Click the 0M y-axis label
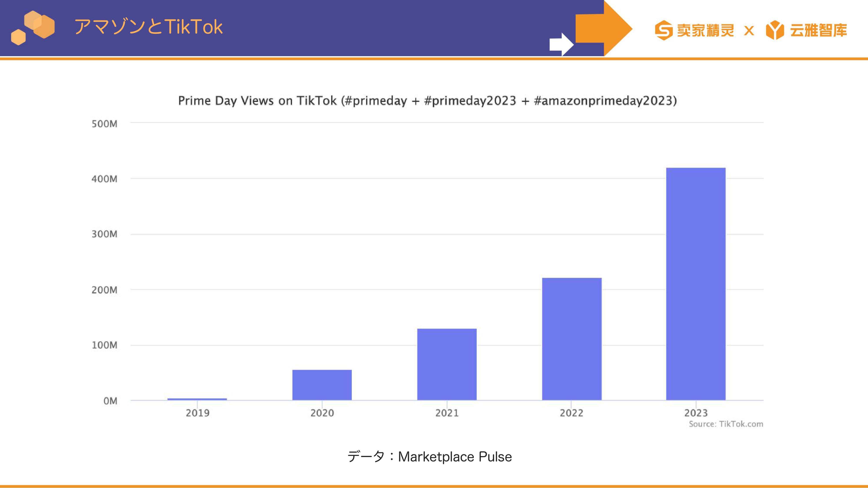 (110, 401)
